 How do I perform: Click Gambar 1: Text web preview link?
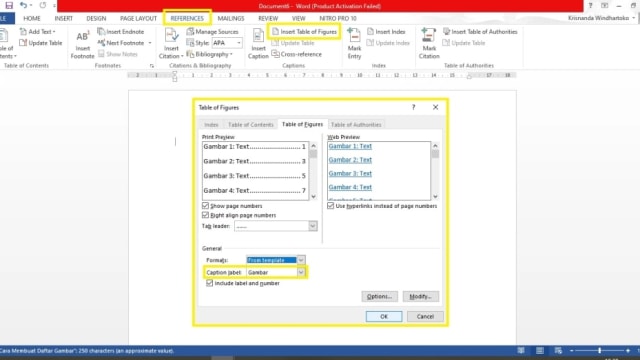[350, 146]
